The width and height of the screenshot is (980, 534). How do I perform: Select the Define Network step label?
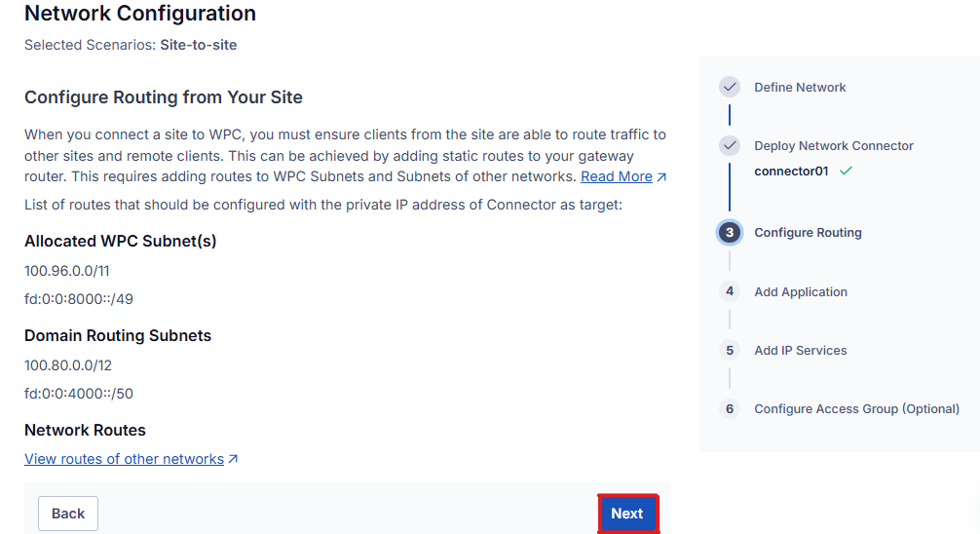pos(800,88)
